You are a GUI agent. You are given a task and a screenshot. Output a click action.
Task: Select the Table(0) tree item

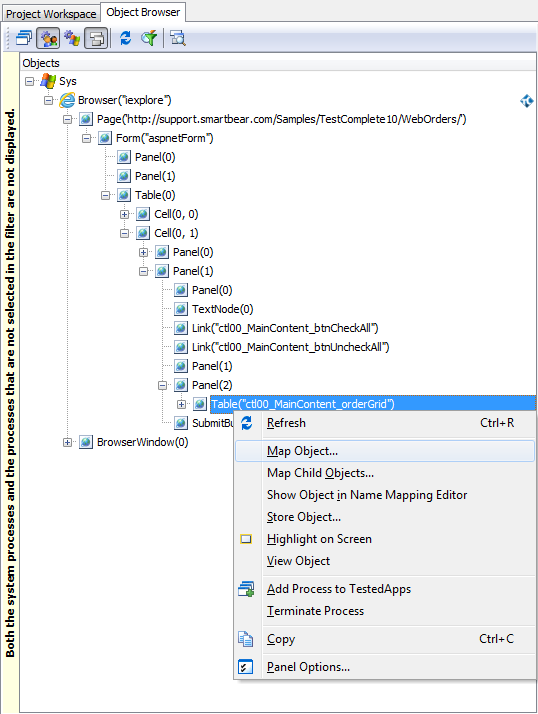click(155, 195)
